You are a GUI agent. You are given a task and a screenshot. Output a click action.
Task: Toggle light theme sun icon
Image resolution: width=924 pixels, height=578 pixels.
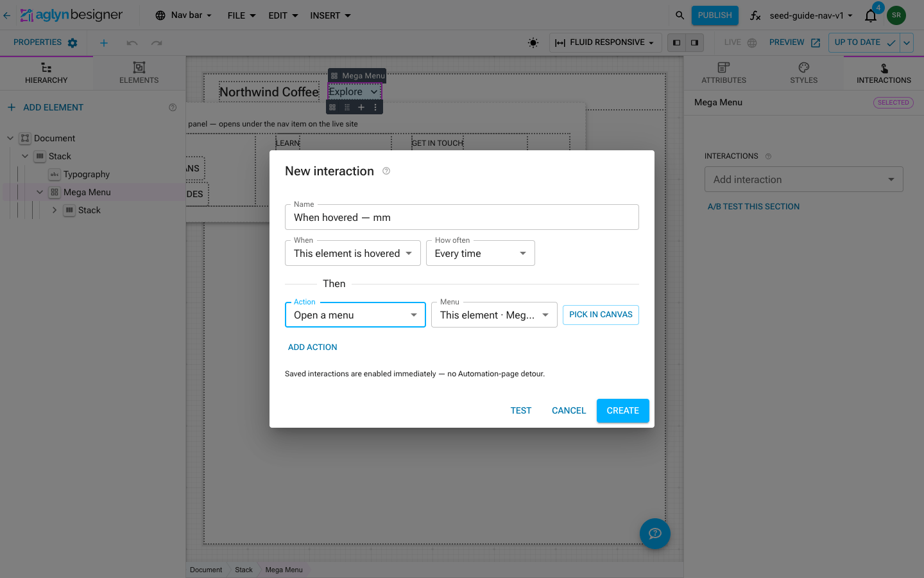coord(533,43)
